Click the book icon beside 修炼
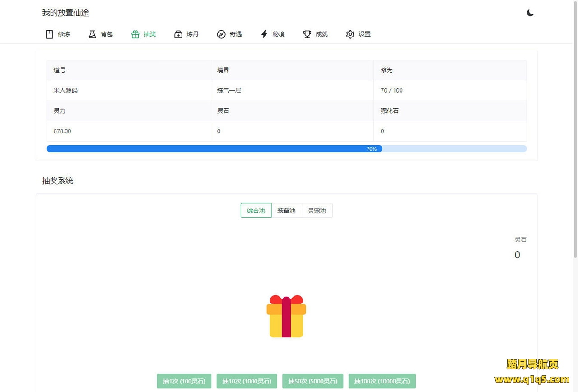578x392 pixels. (49, 34)
